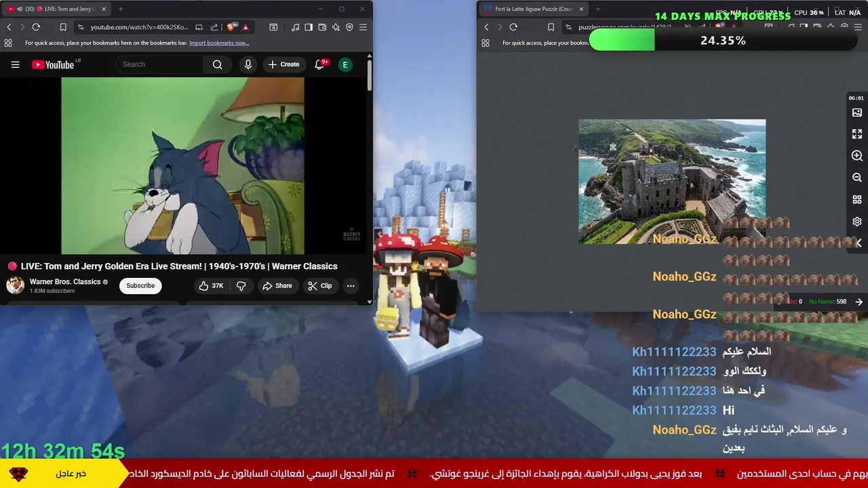Close the Tom and Jerry tab
This screenshot has width=868, height=488.
pos(102,9)
